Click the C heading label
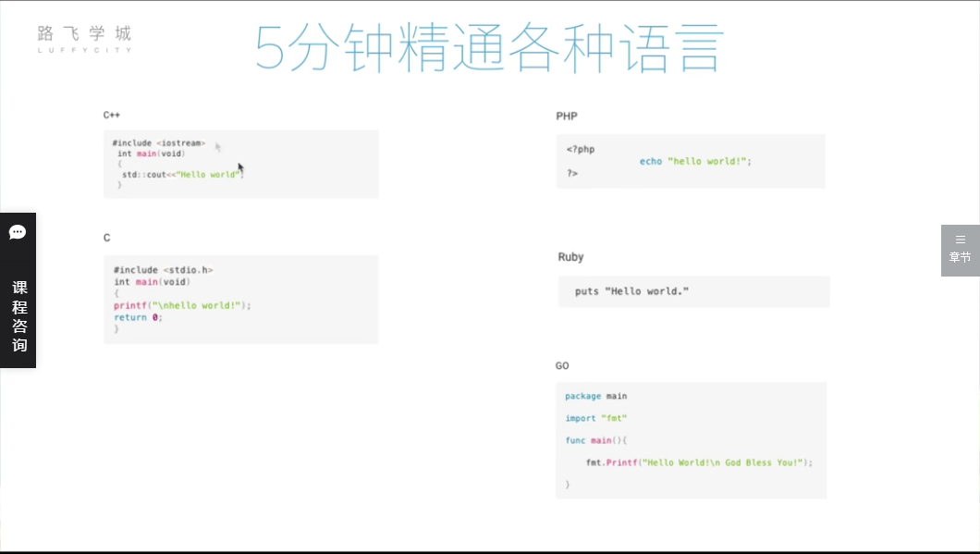980x554 pixels. click(107, 238)
